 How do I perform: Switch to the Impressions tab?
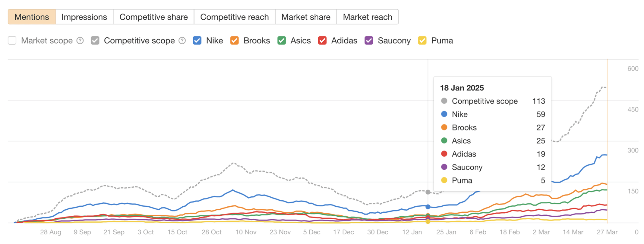(x=84, y=17)
